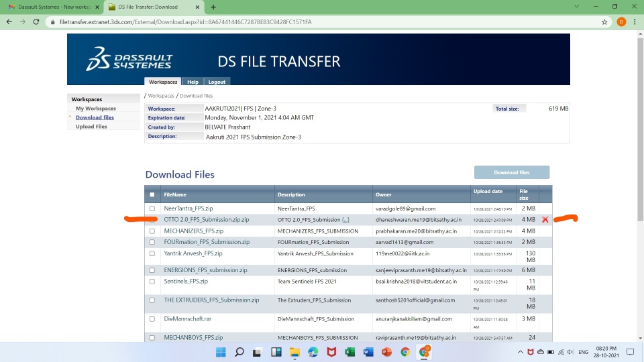644x362 pixels.
Task: Click Workspaces breadcrumb link
Action: click(x=161, y=96)
